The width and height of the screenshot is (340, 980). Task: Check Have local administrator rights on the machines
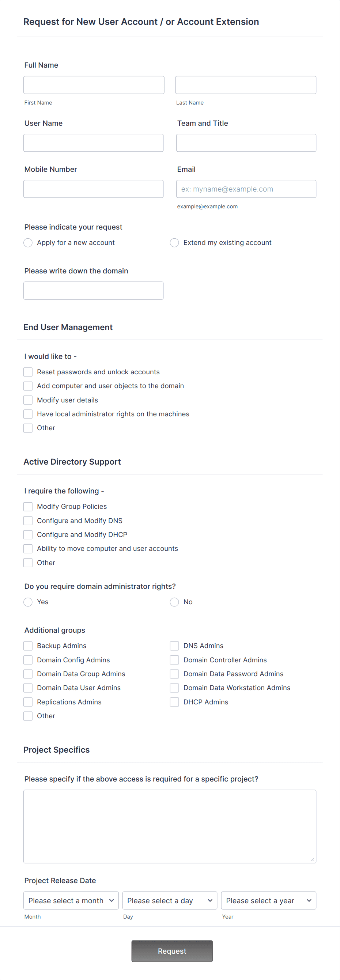point(28,414)
